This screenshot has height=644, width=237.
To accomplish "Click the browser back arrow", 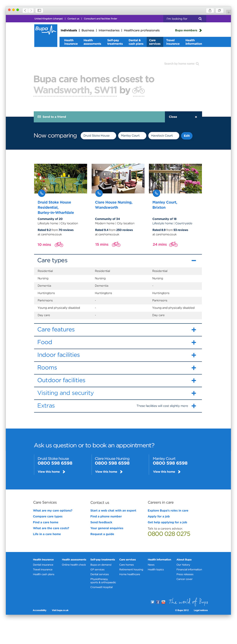I will [25, 11].
